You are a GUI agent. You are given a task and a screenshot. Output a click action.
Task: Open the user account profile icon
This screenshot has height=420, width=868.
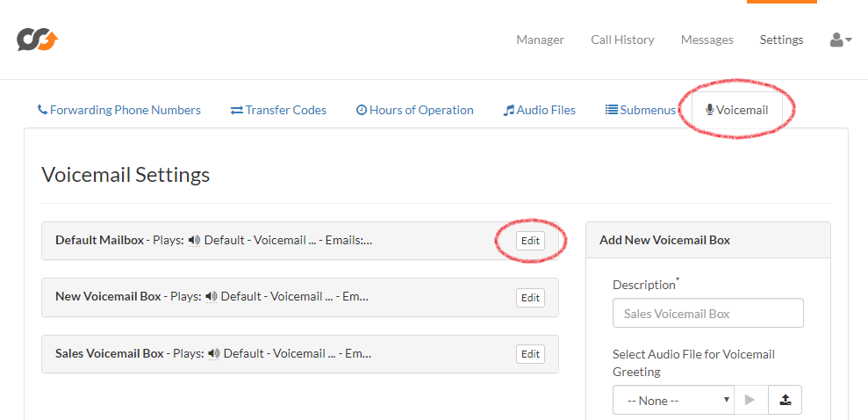tap(840, 40)
